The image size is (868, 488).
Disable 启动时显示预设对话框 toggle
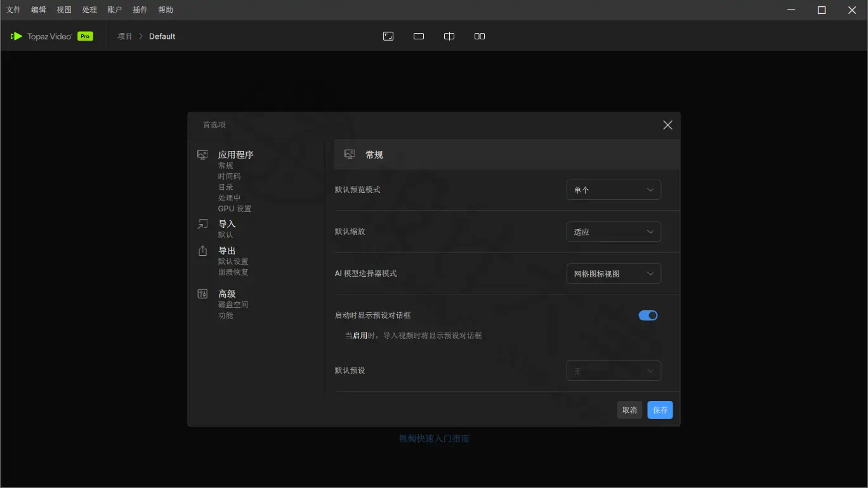click(648, 315)
